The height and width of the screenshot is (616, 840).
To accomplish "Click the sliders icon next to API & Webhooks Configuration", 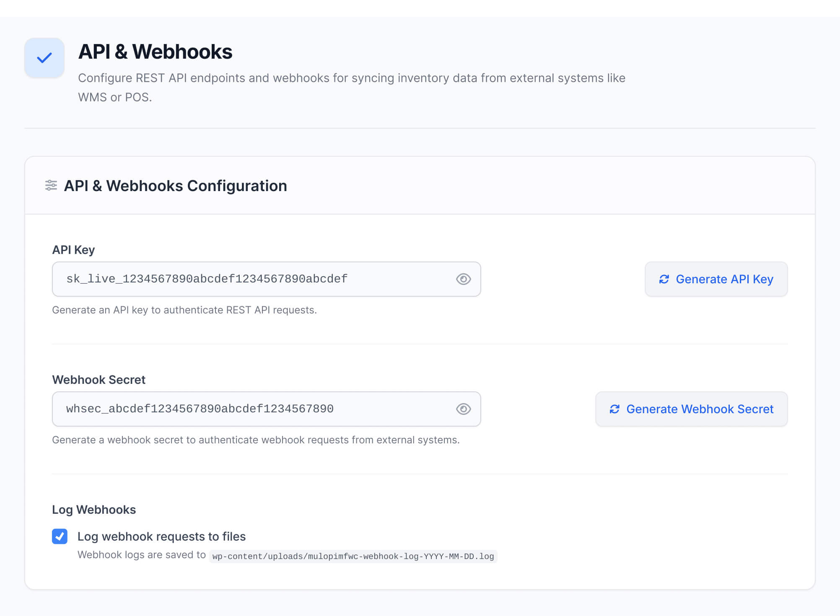I will coord(51,185).
